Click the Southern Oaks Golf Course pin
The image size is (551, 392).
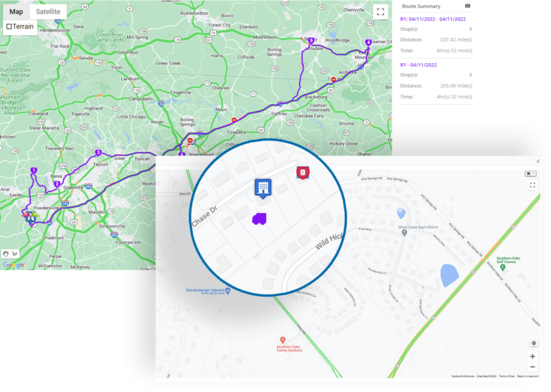tap(502, 267)
